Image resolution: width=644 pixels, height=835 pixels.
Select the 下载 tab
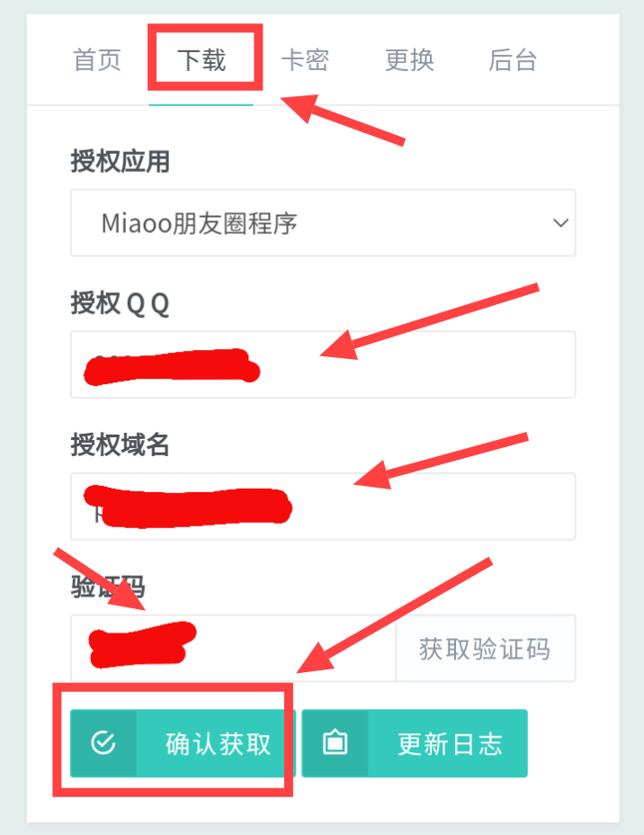[201, 59]
